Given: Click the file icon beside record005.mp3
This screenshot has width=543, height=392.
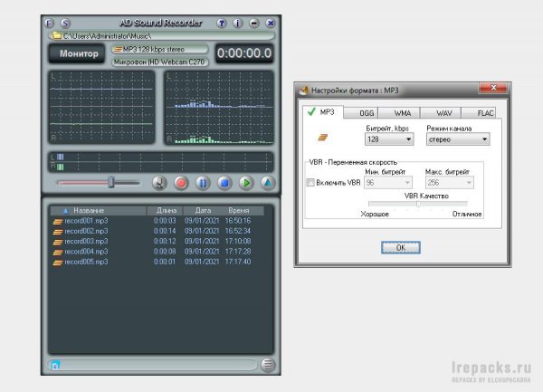Looking at the screenshot, I should 58,263.
